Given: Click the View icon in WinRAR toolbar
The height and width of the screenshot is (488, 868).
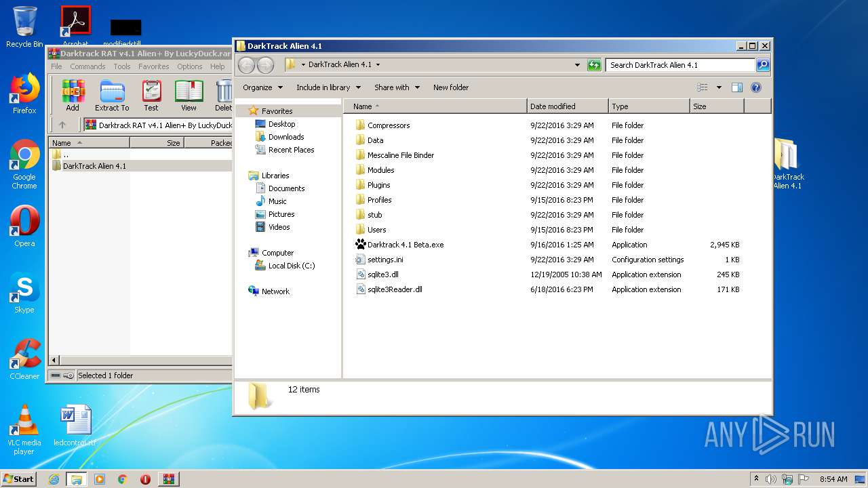Looking at the screenshot, I should pos(189,95).
